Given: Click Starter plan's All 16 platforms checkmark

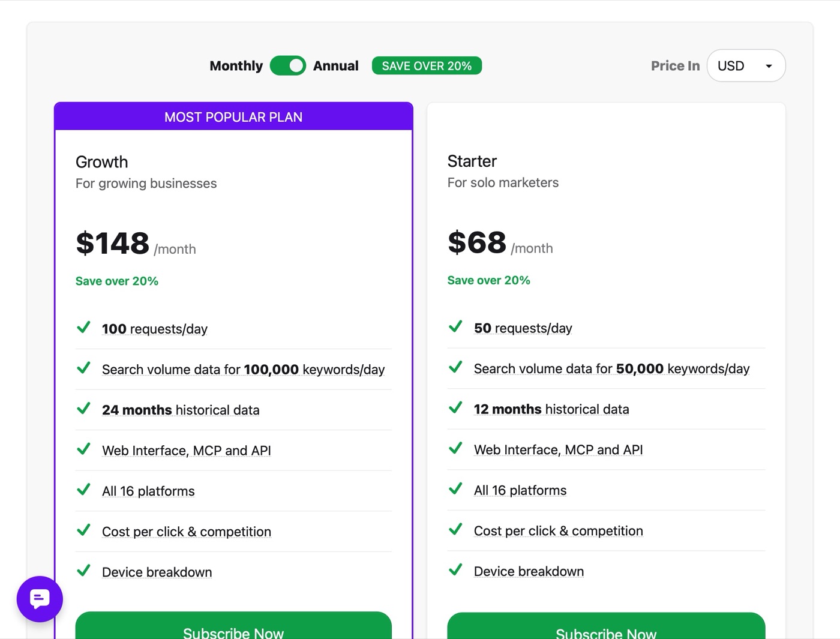Looking at the screenshot, I should [455, 489].
